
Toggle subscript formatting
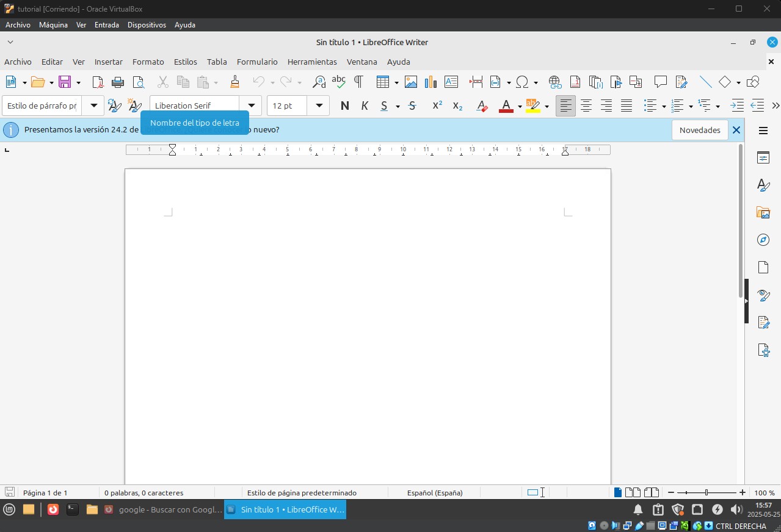pos(457,106)
